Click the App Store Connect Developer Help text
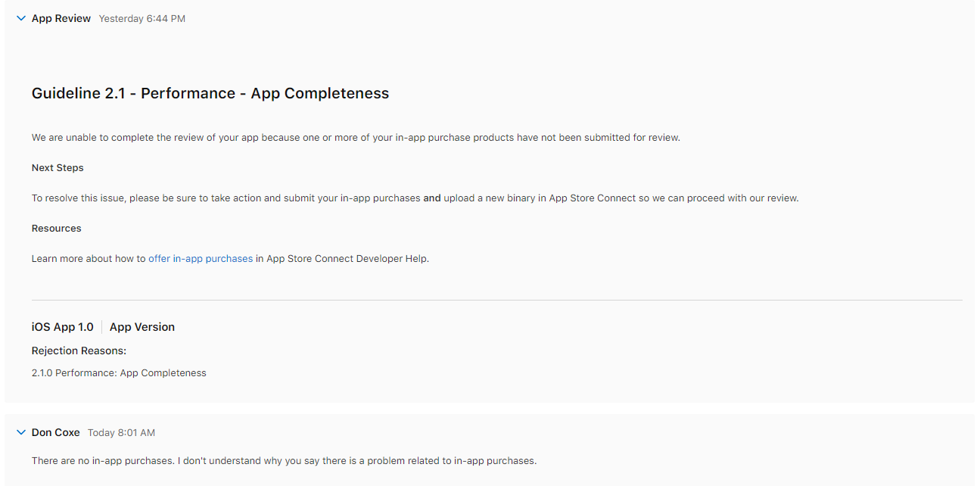The height and width of the screenshot is (486, 980). click(345, 258)
